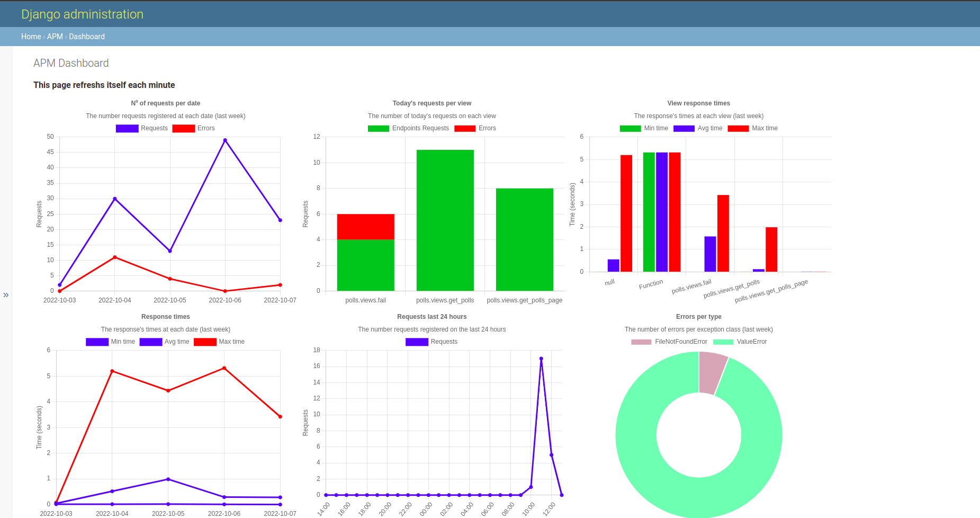Open the Home breadcrumb link

click(x=31, y=37)
